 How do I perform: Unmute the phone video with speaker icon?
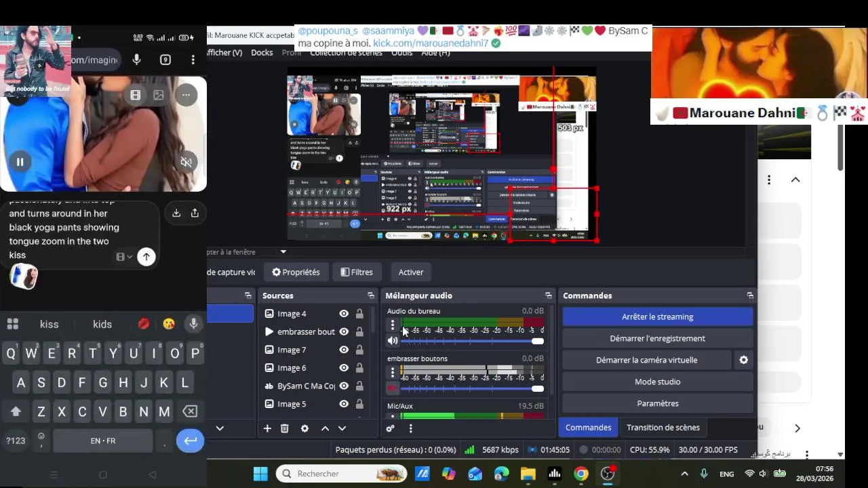click(x=186, y=162)
